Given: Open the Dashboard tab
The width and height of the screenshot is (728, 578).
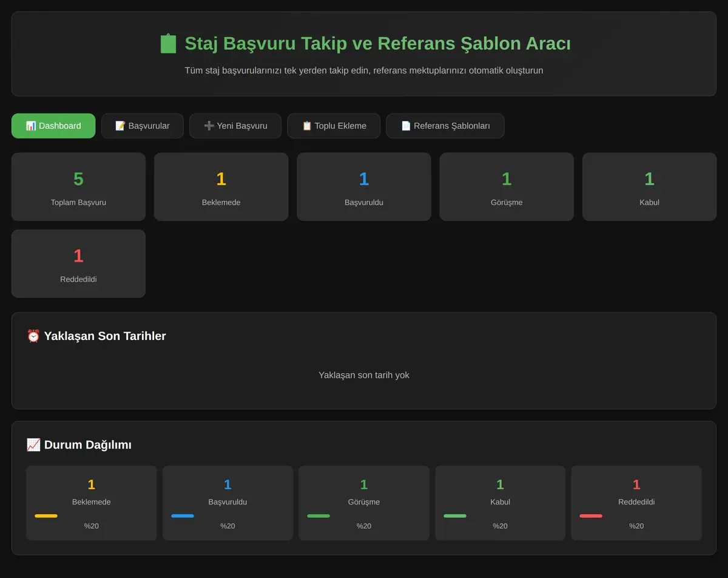Looking at the screenshot, I should [x=53, y=126].
